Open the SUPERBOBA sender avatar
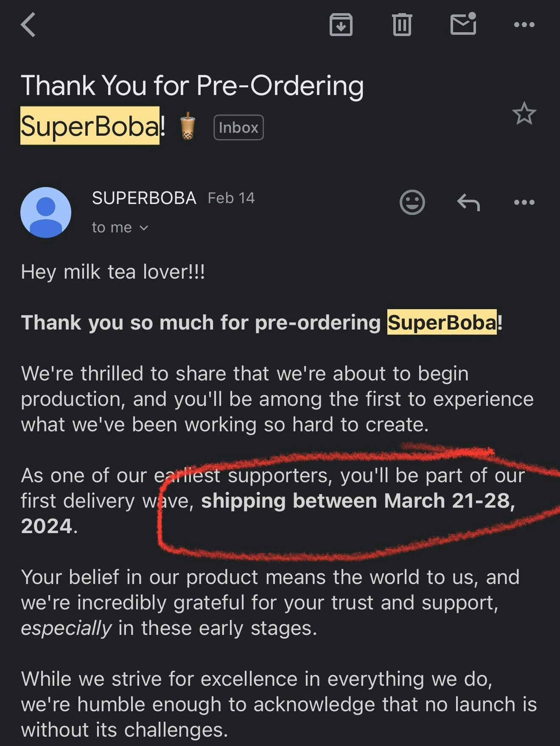This screenshot has height=746, width=560. tap(46, 212)
